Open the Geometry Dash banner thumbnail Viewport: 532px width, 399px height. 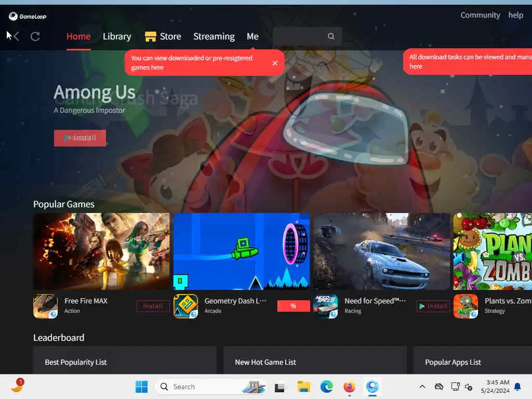tap(242, 251)
